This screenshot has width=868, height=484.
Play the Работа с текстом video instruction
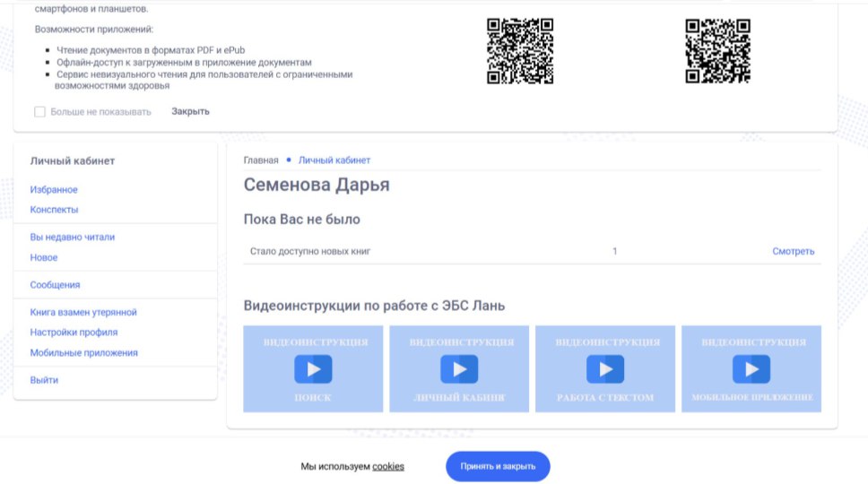coord(605,369)
